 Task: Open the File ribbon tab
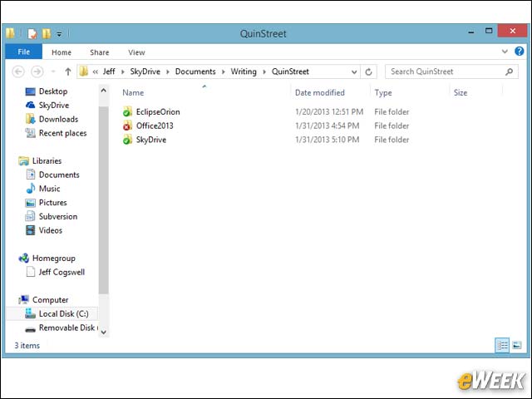pyautogui.click(x=24, y=52)
